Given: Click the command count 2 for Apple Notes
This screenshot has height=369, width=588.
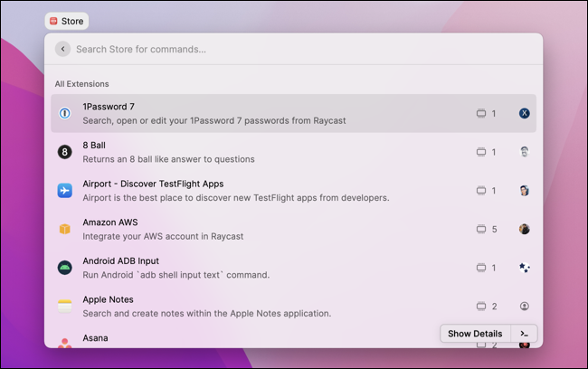Looking at the screenshot, I should (494, 307).
